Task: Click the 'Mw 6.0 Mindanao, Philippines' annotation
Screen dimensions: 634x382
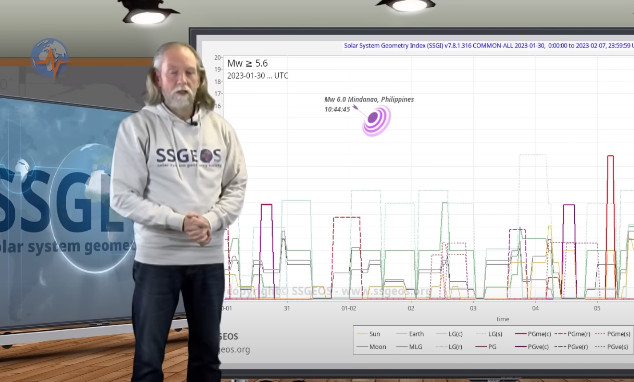Action: click(x=369, y=99)
